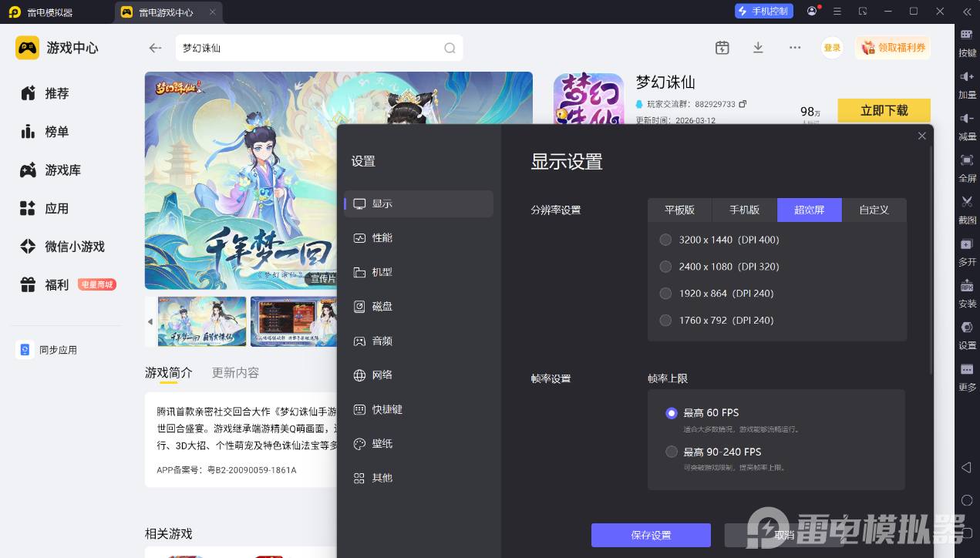The image size is (980, 558).
Task: Select the first screenshot thumbnail
Action: pos(202,321)
